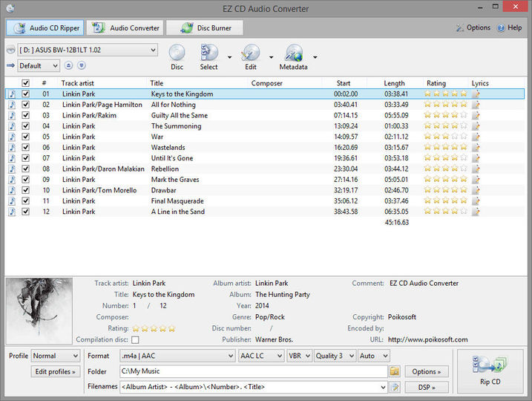This screenshot has height=401, width=532.
Task: Uncheck track 06 Wastelands
Action: pyautogui.click(x=25, y=147)
